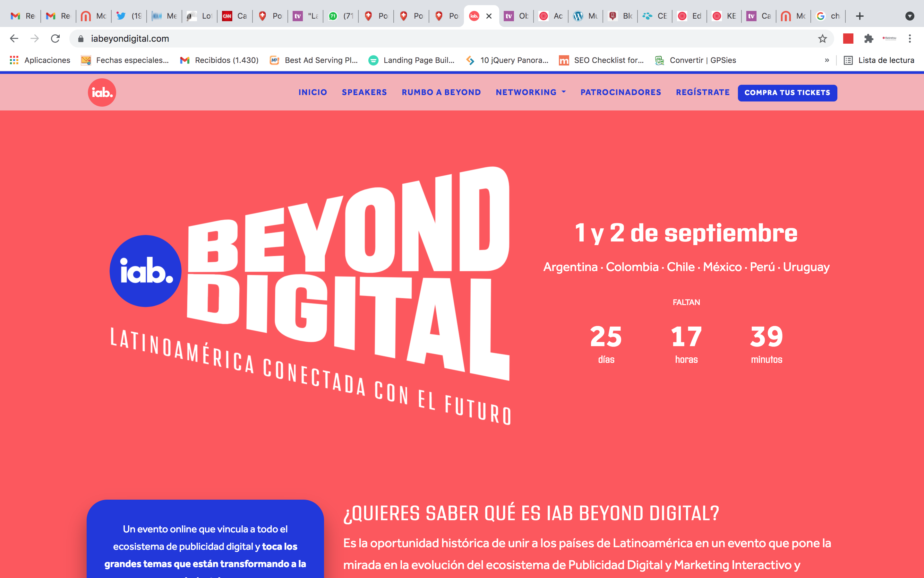Click the padlock site info icon
Screen dimensions: 924x578
tap(81, 39)
